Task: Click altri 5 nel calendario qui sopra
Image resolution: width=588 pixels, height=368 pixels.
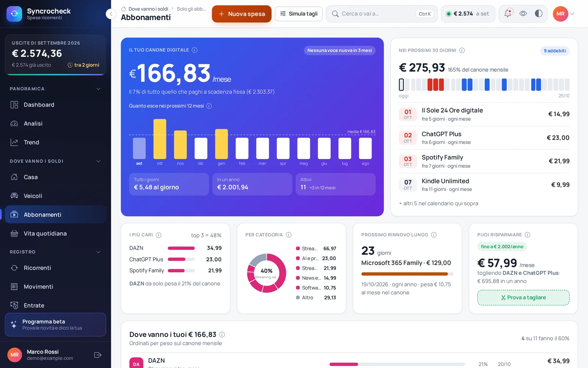Action: (x=438, y=204)
